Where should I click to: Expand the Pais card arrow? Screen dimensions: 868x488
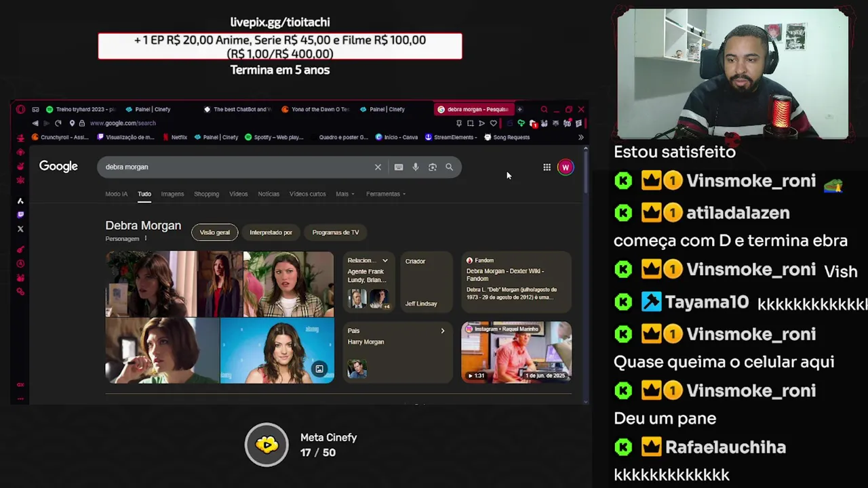[x=442, y=331]
